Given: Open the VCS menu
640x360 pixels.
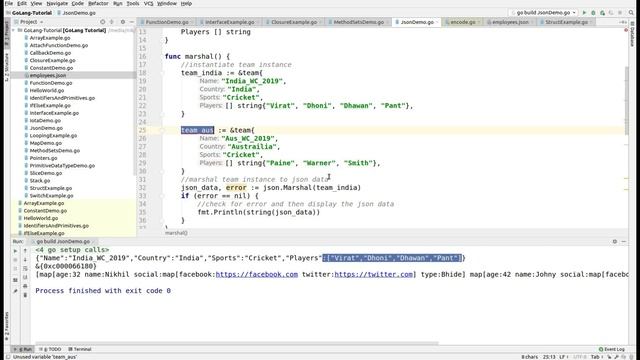Looking at the screenshot, I should tap(149, 3).
